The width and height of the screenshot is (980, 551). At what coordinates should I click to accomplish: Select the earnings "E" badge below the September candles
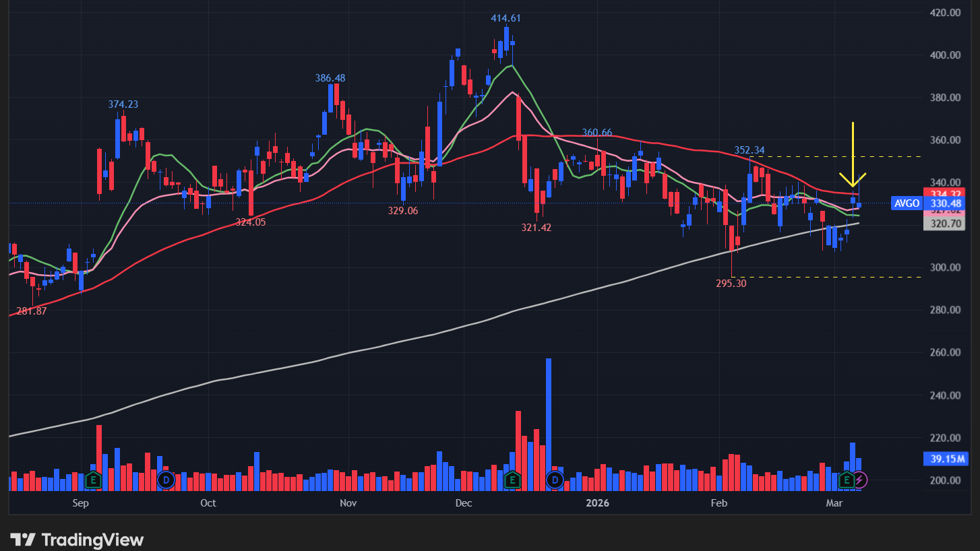pyautogui.click(x=93, y=480)
